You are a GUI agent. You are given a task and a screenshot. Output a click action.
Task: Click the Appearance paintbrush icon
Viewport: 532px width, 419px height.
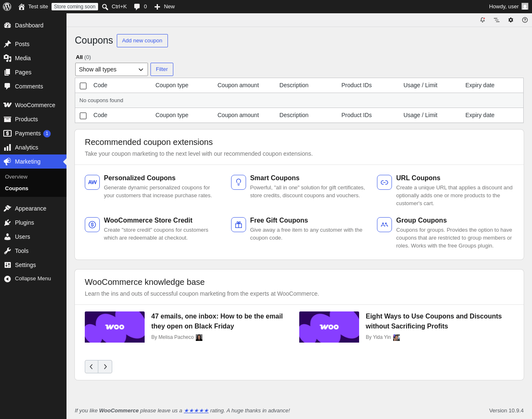pyautogui.click(x=7, y=208)
